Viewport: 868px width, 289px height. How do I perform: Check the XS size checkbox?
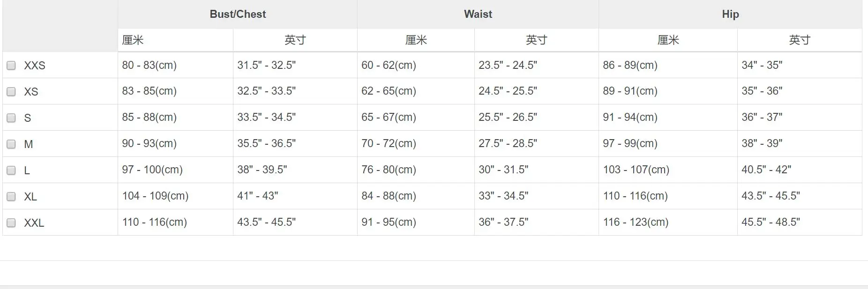click(11, 92)
